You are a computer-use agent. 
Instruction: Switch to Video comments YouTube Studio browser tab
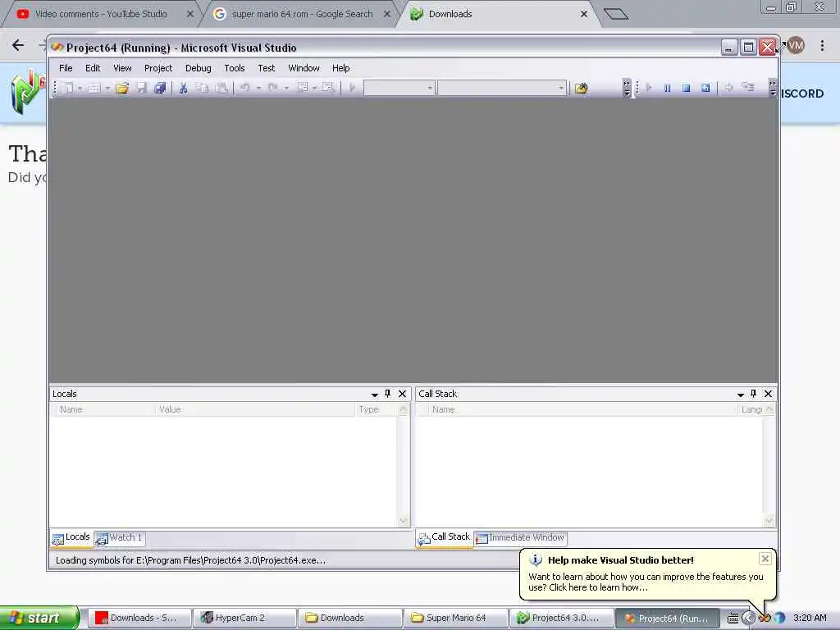[x=101, y=14]
